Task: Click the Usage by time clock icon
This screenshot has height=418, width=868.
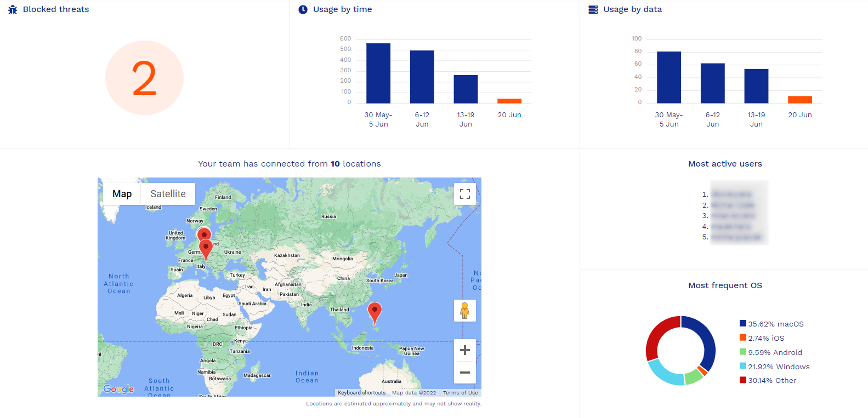Action: point(303,10)
